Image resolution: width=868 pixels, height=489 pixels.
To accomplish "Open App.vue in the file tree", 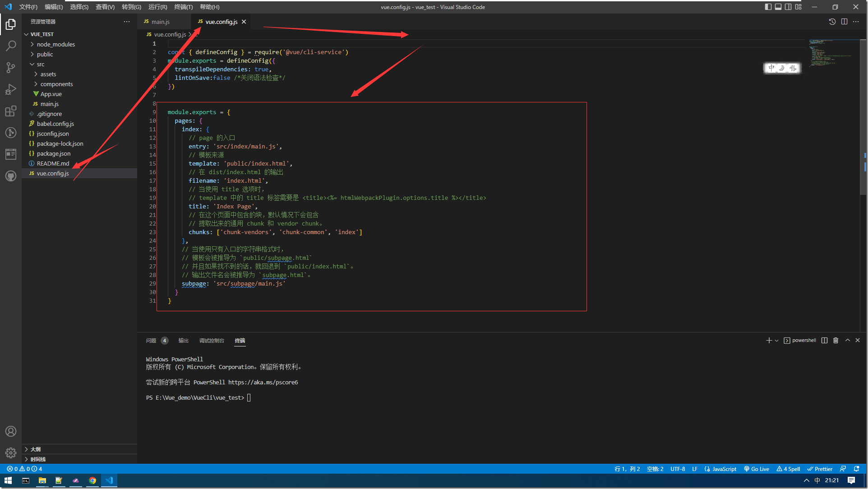I will (79, 94).
